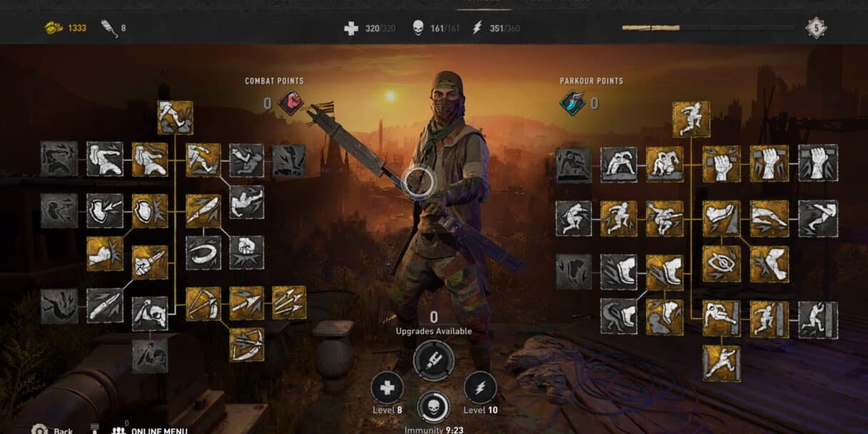Choose the curved swirl combat skill
This screenshot has width=868, height=434.
pos(203,253)
